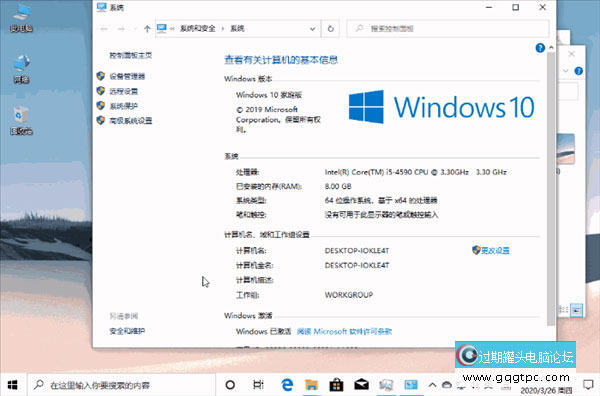Open System protection in left sidebar
Screen dimensions: 600x396
pos(123,106)
